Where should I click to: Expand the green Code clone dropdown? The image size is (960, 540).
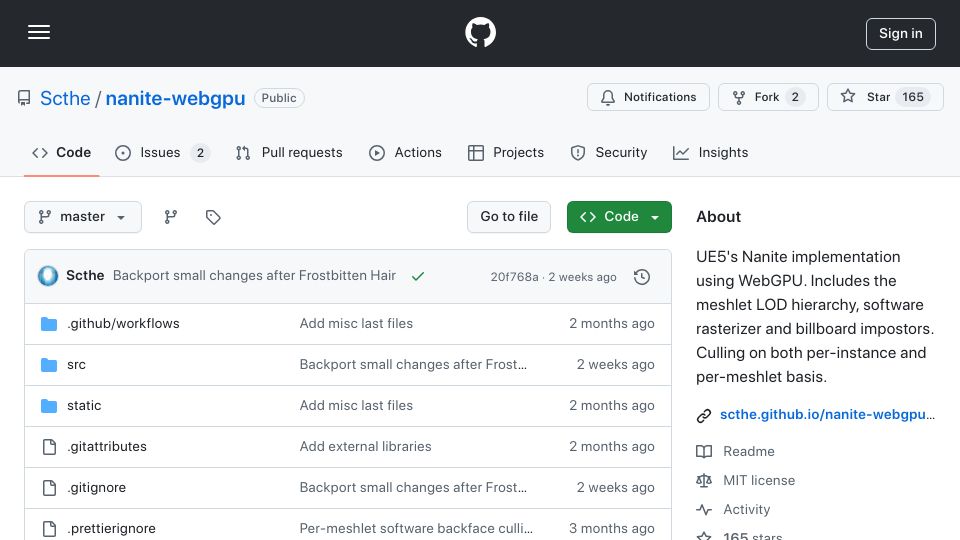click(x=619, y=217)
